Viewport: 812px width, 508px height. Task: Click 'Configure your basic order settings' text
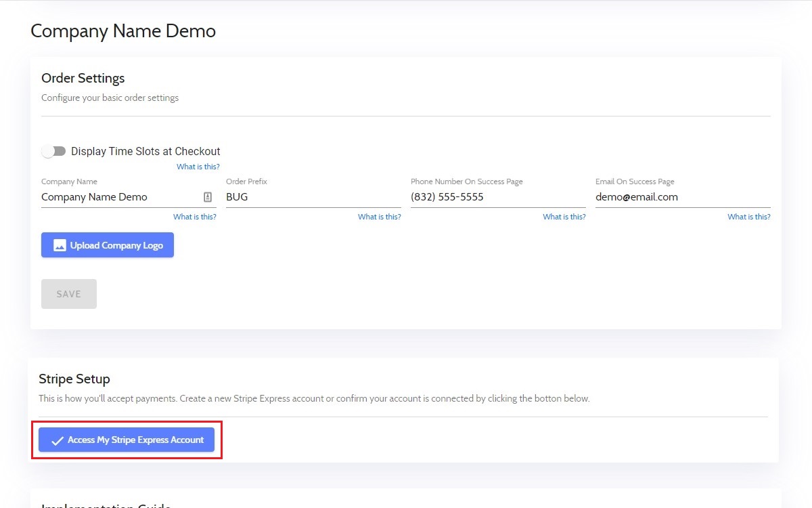click(x=110, y=98)
